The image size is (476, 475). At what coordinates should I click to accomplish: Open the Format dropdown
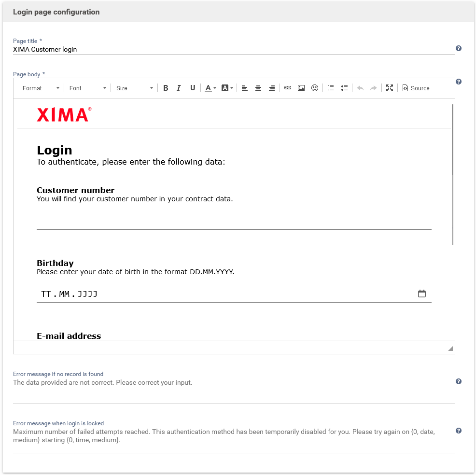41,88
